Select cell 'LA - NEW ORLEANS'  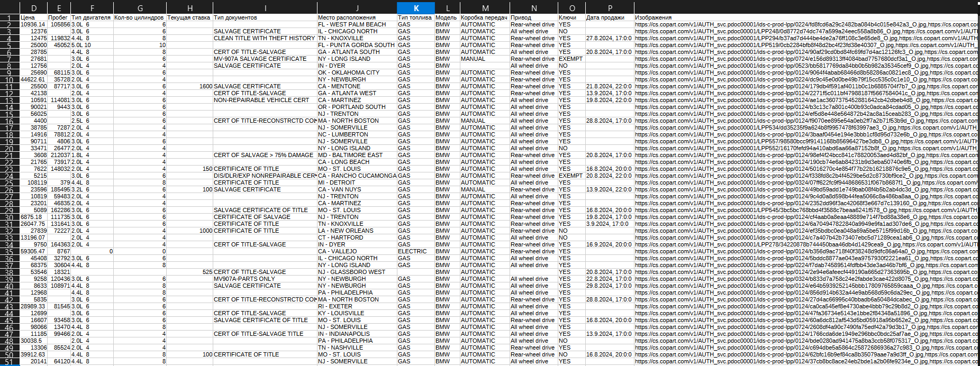[x=357, y=231]
